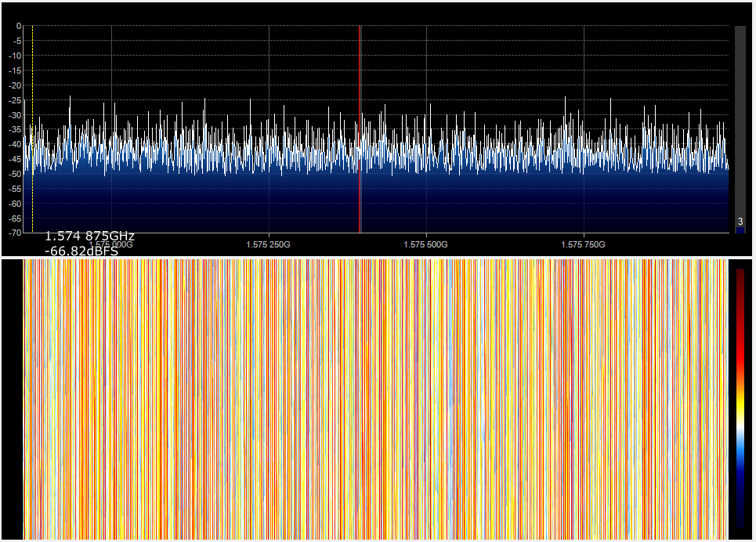Click the waterfall color scale bar

[x=740, y=392]
